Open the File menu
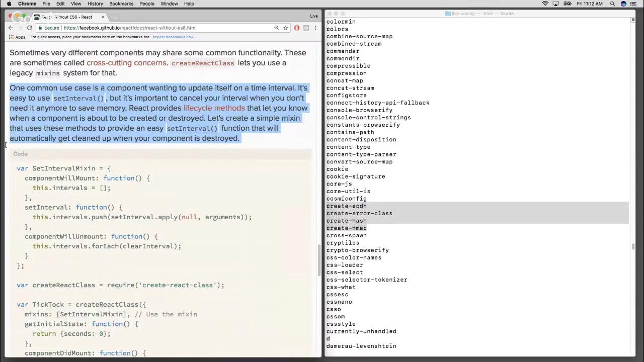This screenshot has width=644, height=362. pyautogui.click(x=46, y=4)
